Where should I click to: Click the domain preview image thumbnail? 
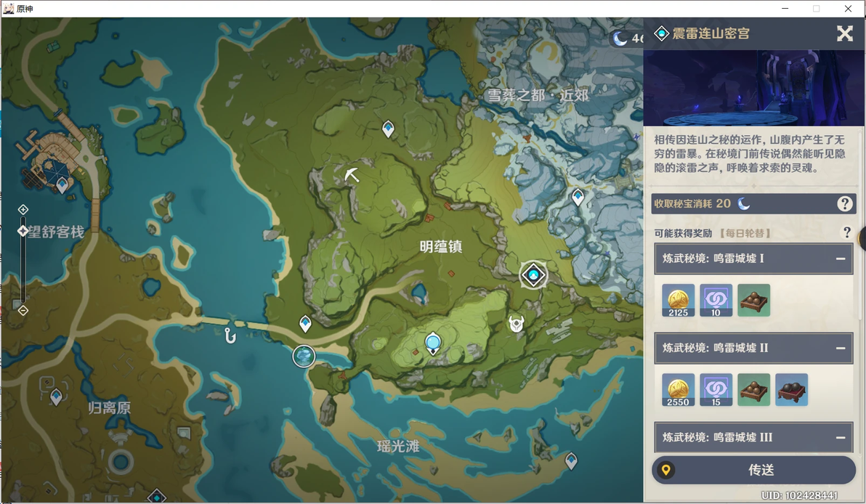coord(753,88)
